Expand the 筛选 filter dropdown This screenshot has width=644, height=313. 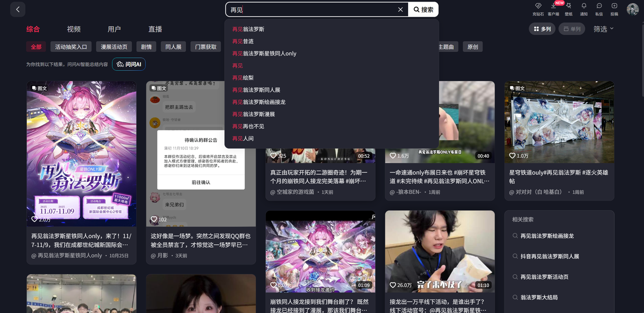603,29
